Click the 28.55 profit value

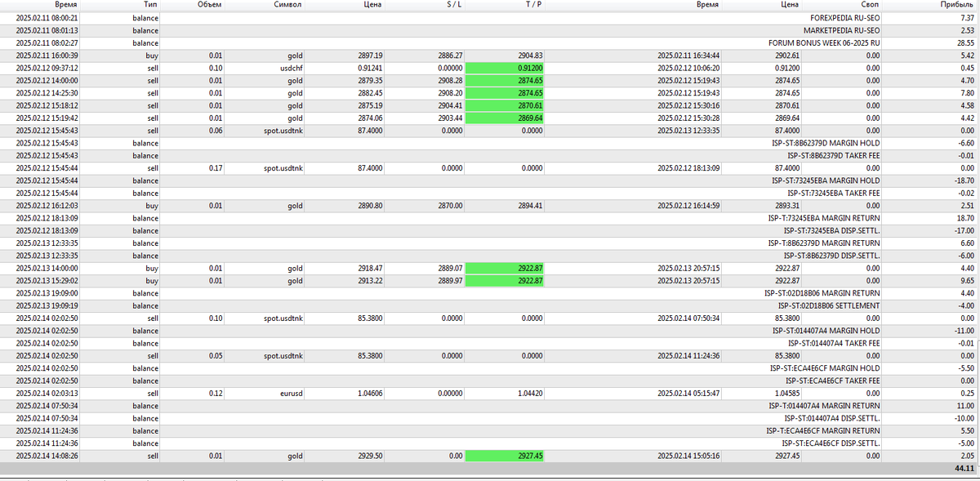click(x=965, y=42)
